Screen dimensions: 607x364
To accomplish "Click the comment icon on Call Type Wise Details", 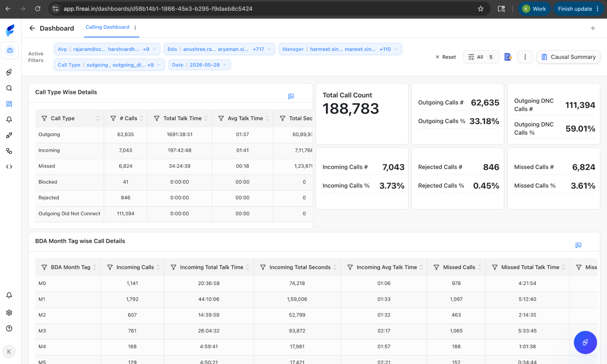I will (291, 96).
